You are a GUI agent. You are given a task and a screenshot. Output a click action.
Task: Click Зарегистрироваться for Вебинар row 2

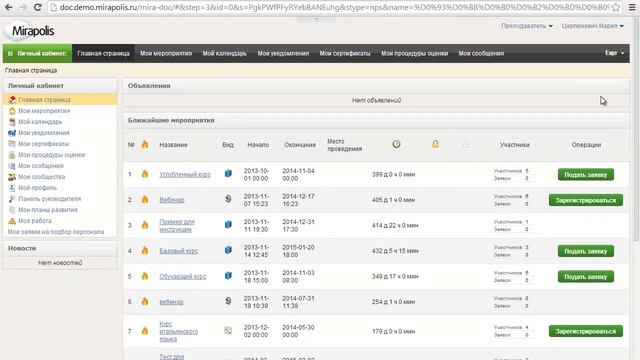click(586, 200)
